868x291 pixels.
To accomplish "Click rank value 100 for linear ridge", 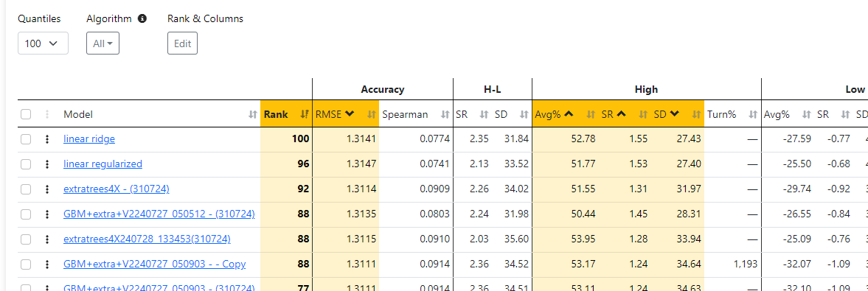I will coord(301,139).
